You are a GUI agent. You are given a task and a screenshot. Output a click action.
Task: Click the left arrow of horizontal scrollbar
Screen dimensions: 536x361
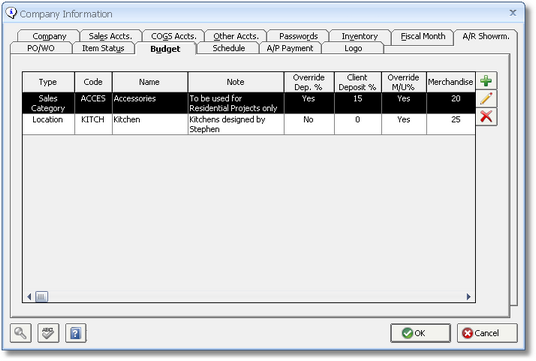(29, 297)
